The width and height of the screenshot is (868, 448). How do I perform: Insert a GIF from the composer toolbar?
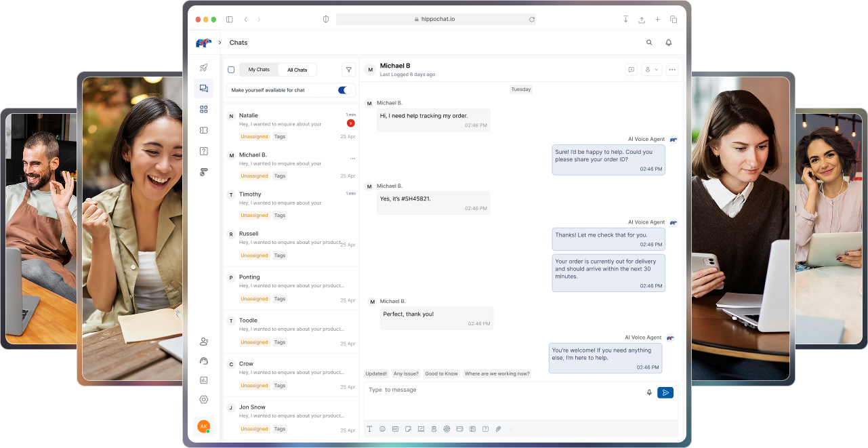click(x=395, y=429)
